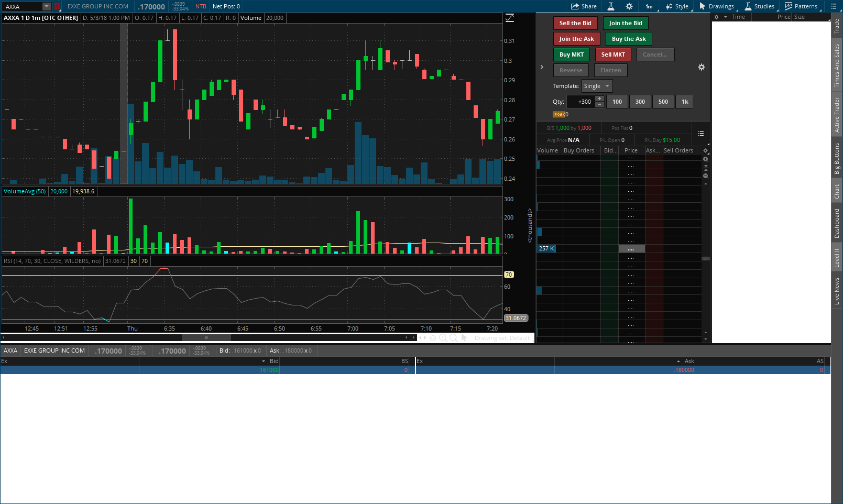843x504 pixels.
Task: Decrease quantity with minus stepper
Action: (599, 105)
